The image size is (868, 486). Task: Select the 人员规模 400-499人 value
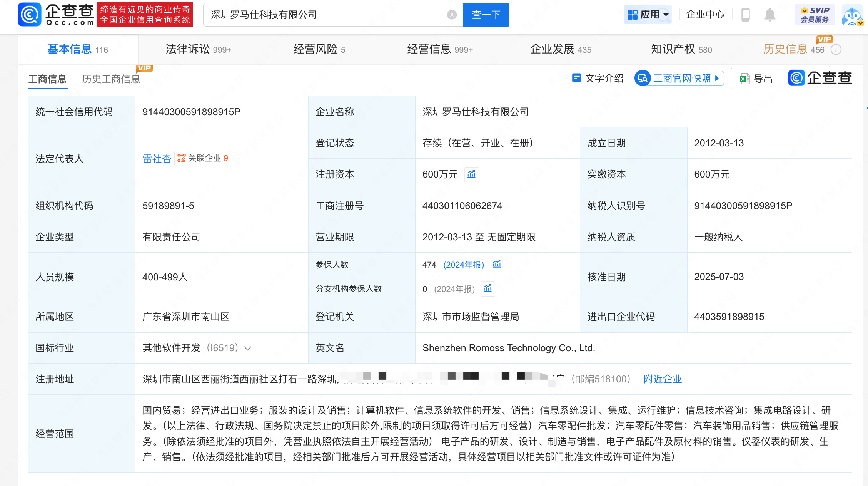(x=165, y=277)
